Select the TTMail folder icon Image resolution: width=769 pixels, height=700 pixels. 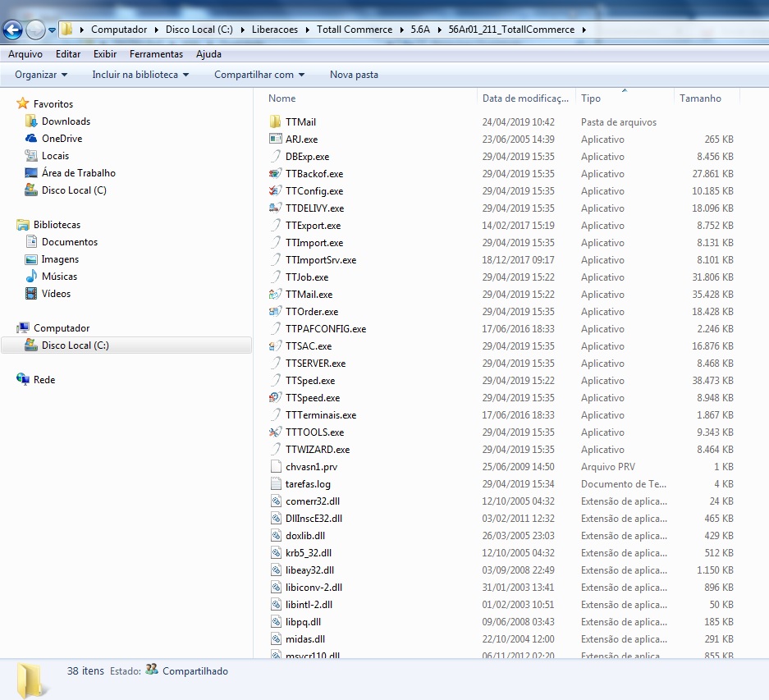coord(275,121)
